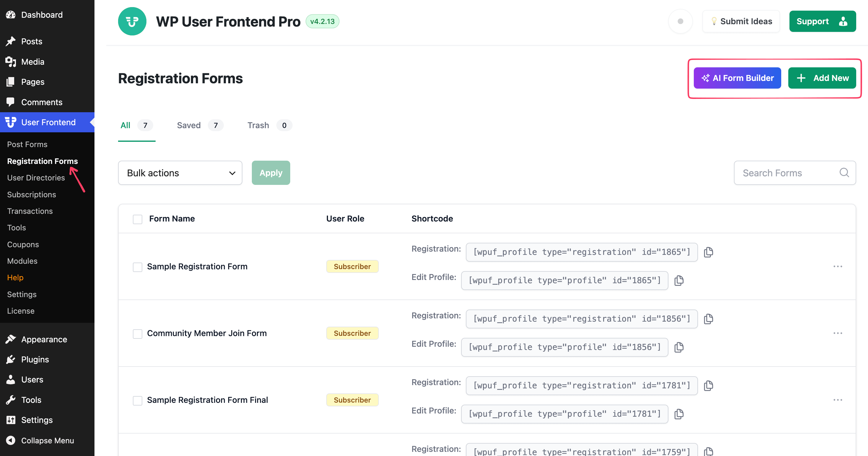This screenshot has width=868, height=456.
Task: Check the Sample Registration Form Final checkbox
Action: coord(138,400)
